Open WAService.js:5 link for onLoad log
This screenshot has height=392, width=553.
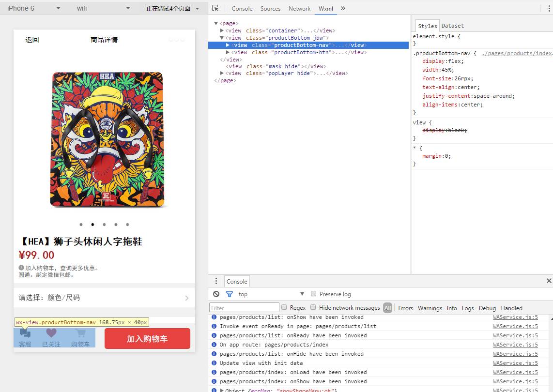coord(515,372)
